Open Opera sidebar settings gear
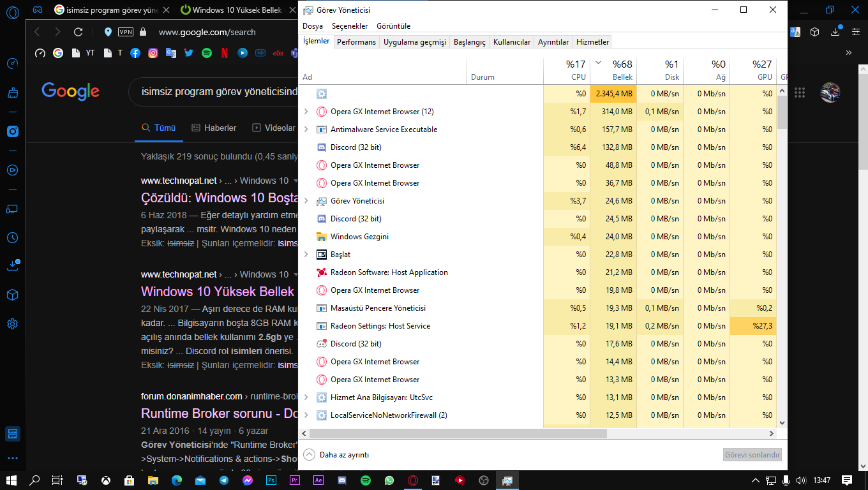The width and height of the screenshot is (868, 490). [x=12, y=324]
